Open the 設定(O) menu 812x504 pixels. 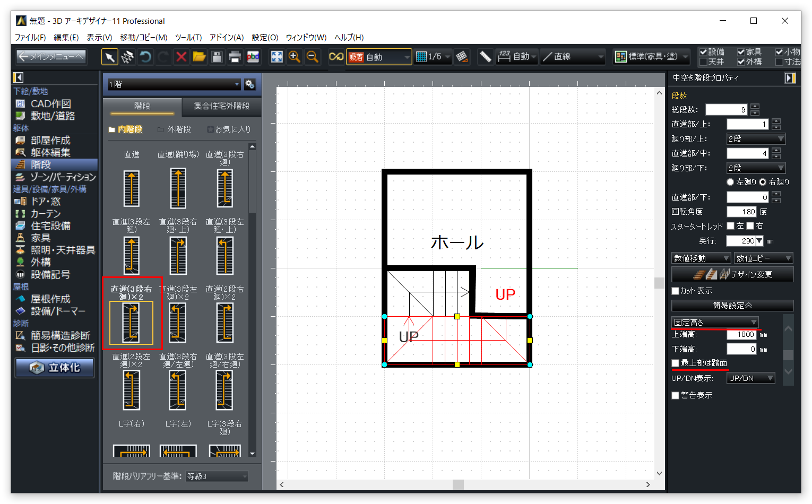pos(265,37)
